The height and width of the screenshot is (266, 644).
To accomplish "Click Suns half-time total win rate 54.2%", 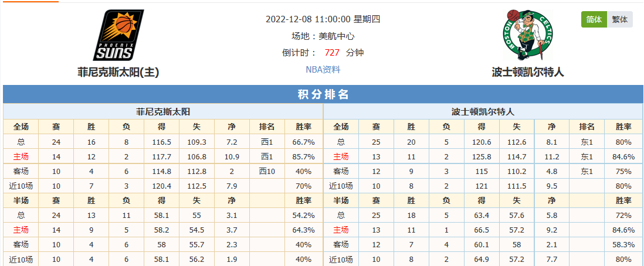I will point(304,215).
